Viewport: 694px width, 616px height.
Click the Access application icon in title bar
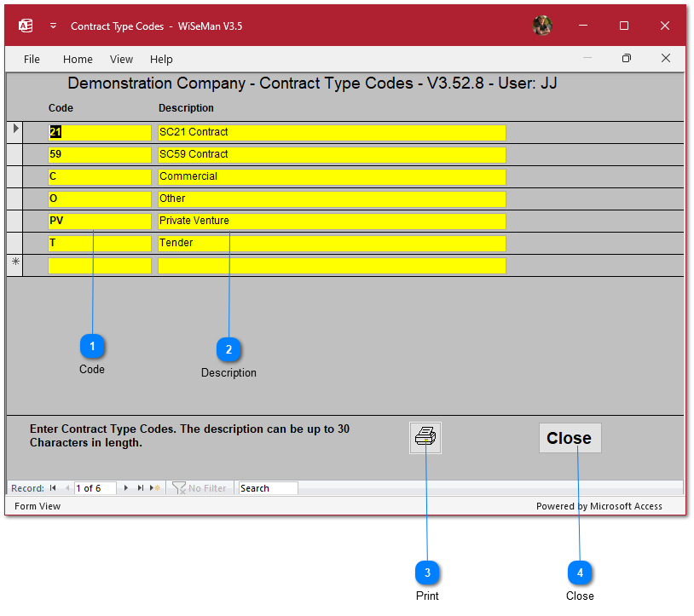[x=26, y=26]
